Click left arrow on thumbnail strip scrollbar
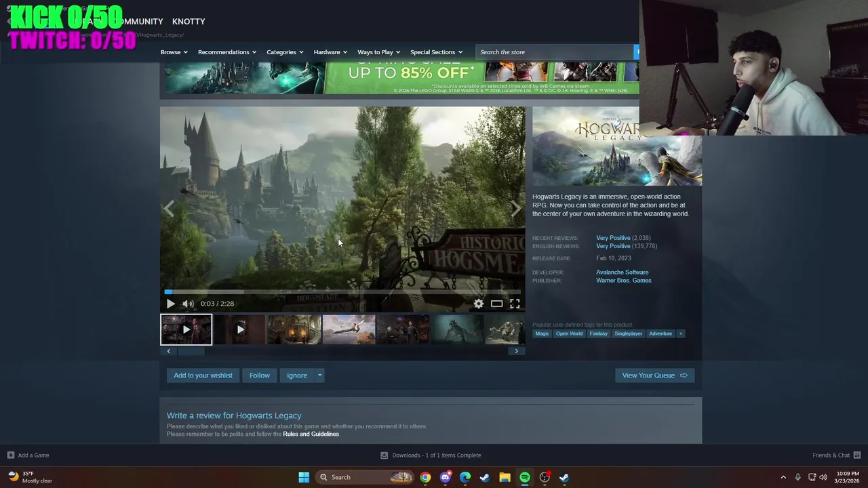The height and width of the screenshot is (488, 868). [169, 351]
